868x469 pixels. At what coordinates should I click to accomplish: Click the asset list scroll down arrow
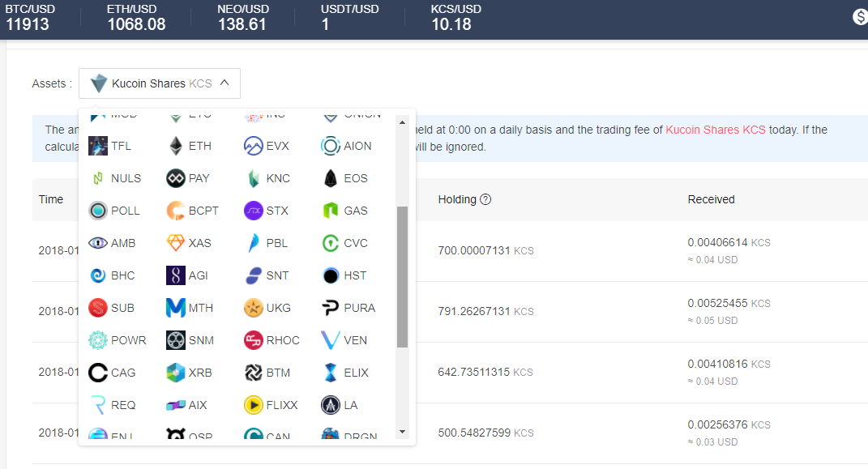[x=403, y=432]
